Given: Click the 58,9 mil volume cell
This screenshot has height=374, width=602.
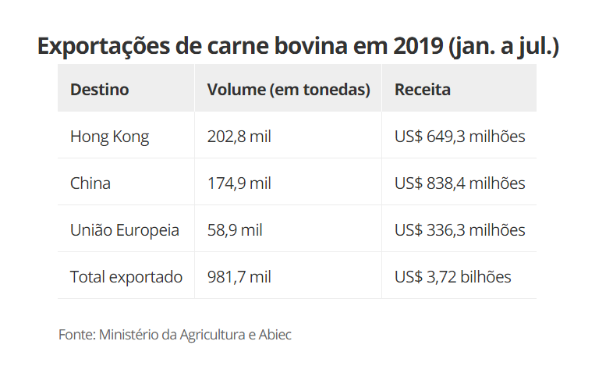Looking at the screenshot, I should [235, 230].
